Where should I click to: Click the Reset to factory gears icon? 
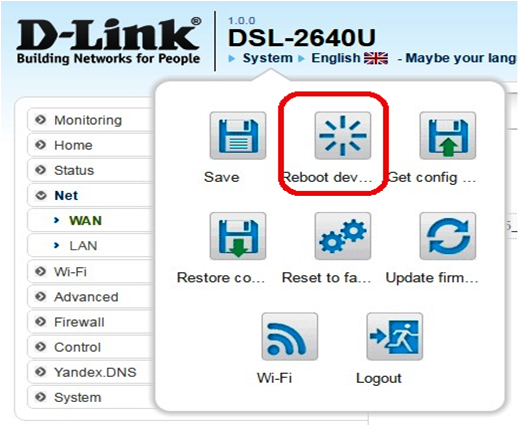(343, 236)
